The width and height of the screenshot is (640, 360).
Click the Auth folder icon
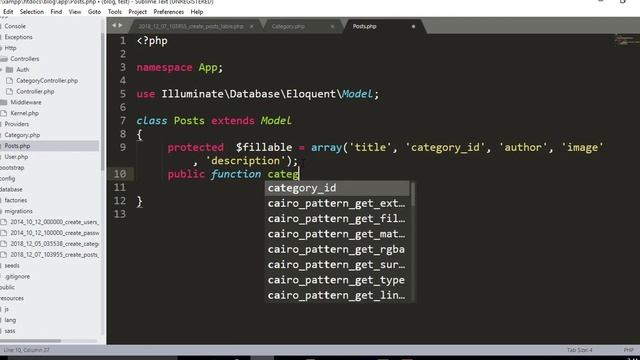pyautogui.click(x=10, y=70)
